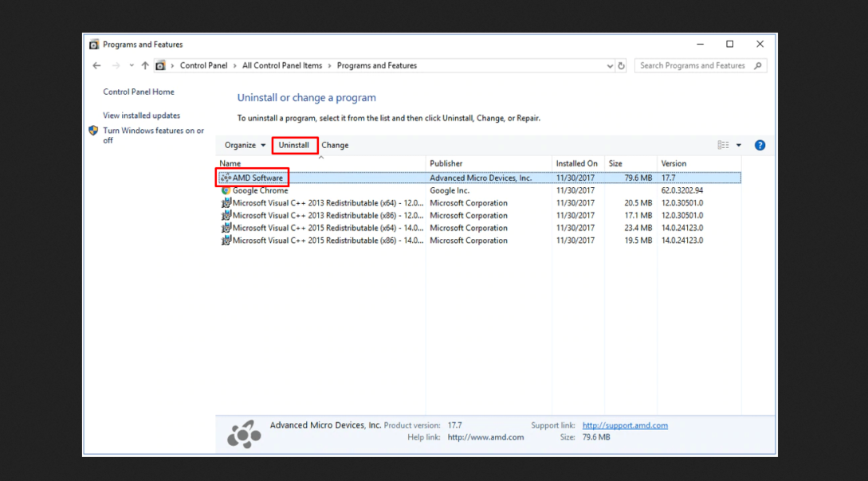Minimize the Programs and Features window

701,45
